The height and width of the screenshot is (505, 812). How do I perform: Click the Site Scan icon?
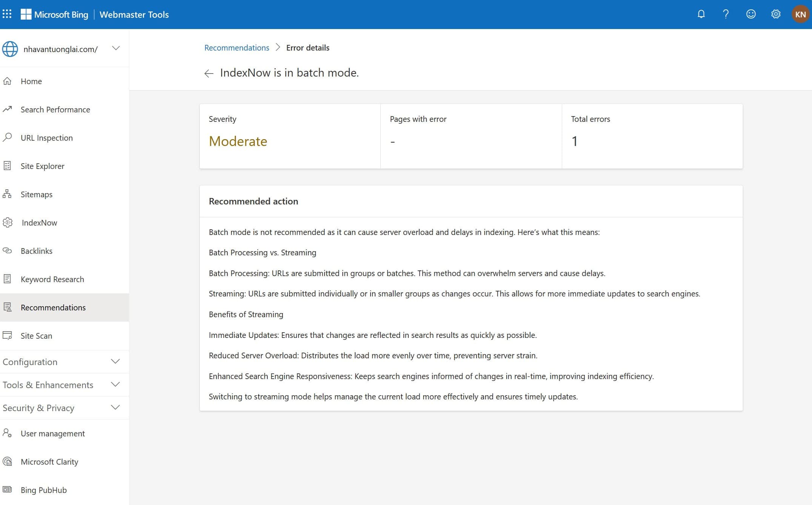(7, 335)
